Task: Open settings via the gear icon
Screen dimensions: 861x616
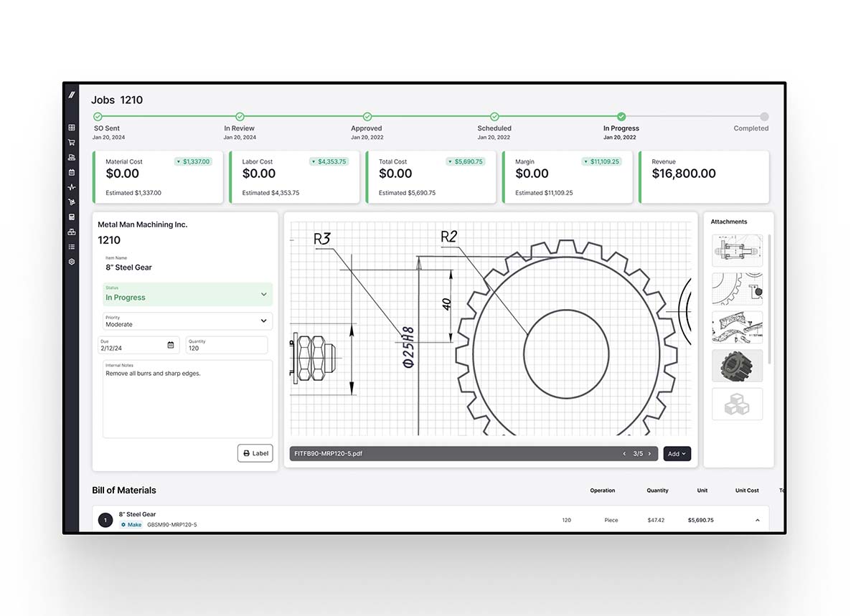Action: [x=71, y=262]
